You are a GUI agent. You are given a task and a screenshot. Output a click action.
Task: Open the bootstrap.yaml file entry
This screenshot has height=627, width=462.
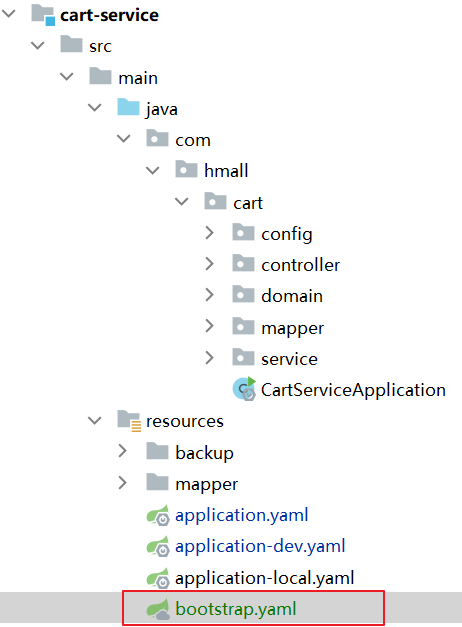tap(236, 609)
